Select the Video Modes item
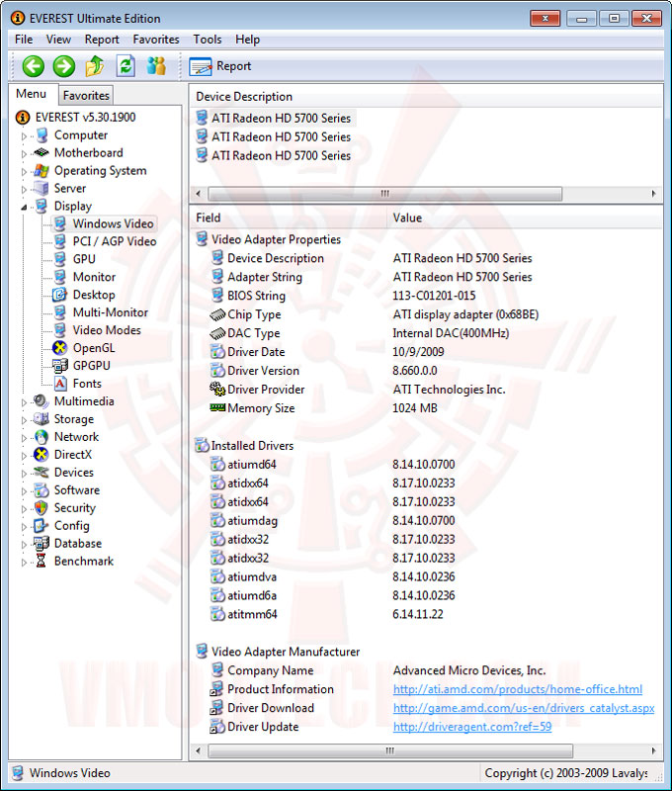This screenshot has width=672, height=791. (x=107, y=330)
